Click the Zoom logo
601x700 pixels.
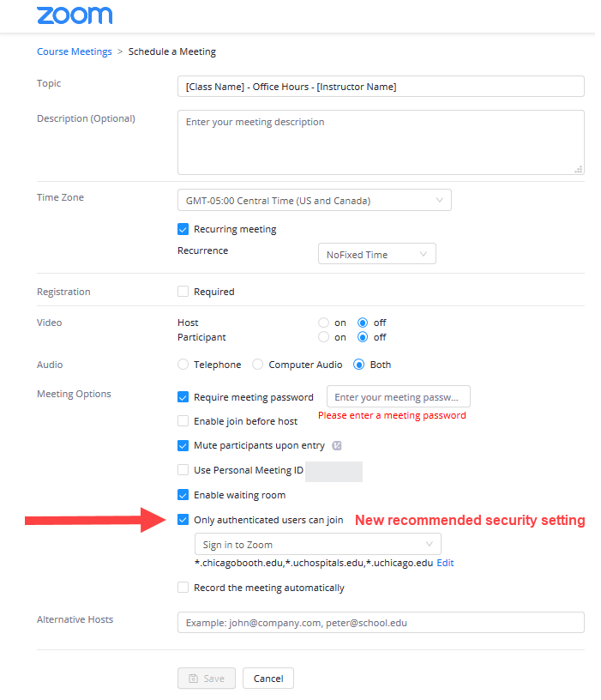click(74, 15)
